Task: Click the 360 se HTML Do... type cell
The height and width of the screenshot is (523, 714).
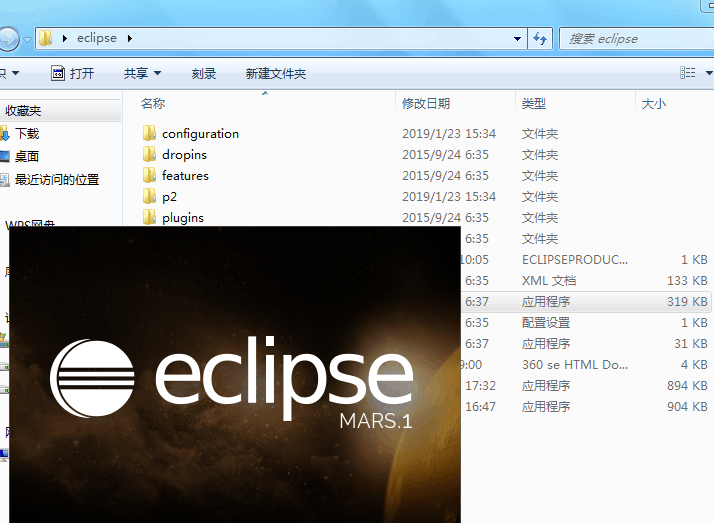Action: click(x=575, y=364)
